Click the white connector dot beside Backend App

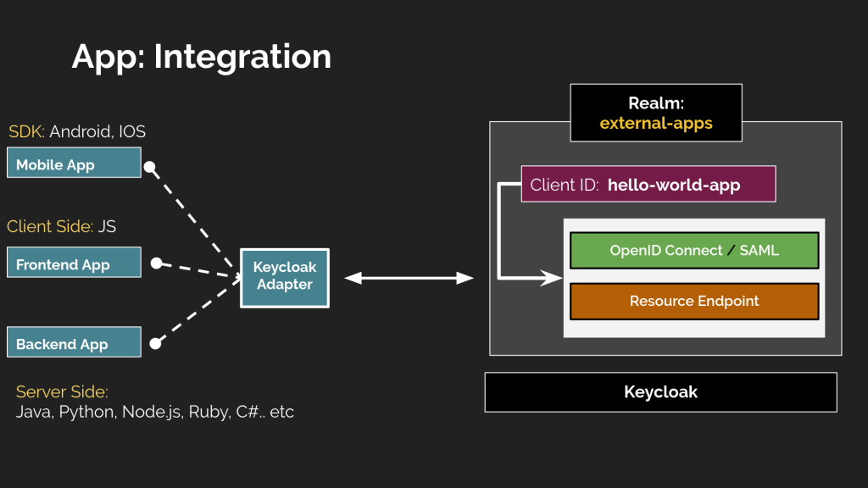(x=154, y=343)
